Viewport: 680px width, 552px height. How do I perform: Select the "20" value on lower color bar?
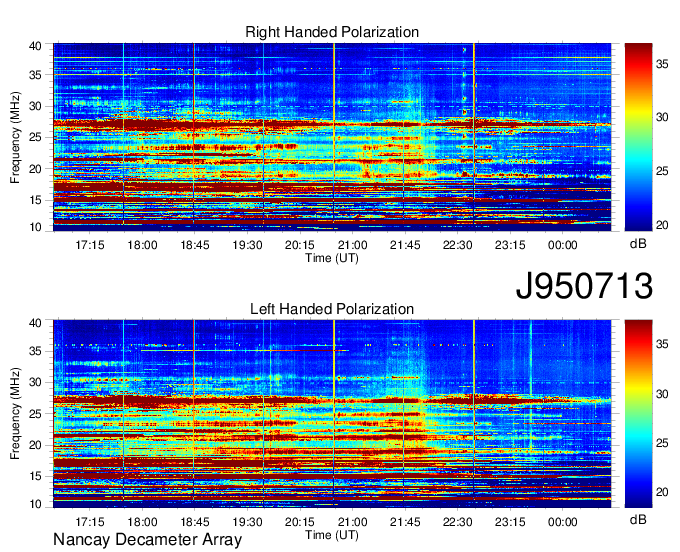[662, 492]
